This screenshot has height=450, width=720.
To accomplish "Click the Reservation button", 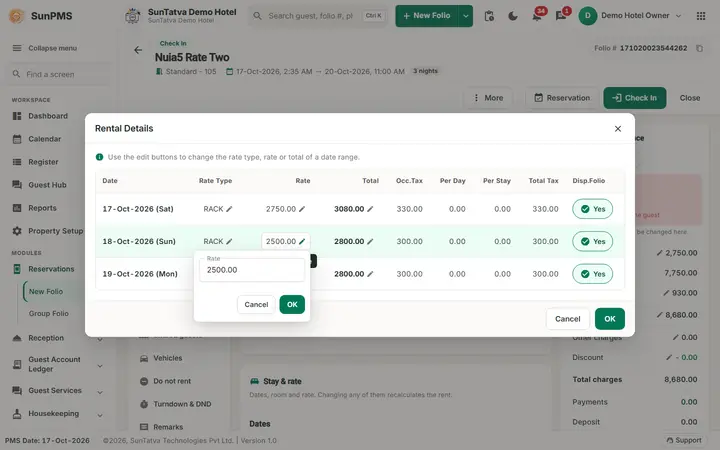I will coord(562,98).
